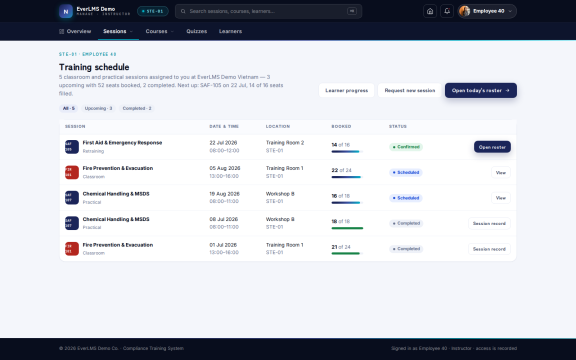Click the Location column header
Image resolution: width=576 pixels, height=360 pixels.
[278, 126]
